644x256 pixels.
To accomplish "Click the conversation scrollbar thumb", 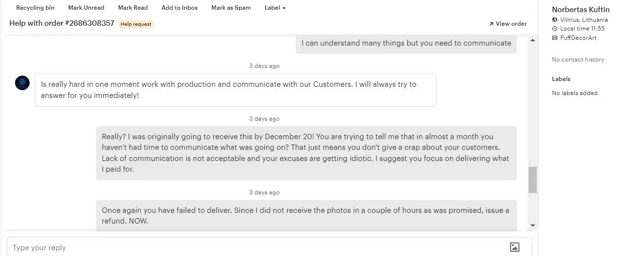I will [x=533, y=179].
